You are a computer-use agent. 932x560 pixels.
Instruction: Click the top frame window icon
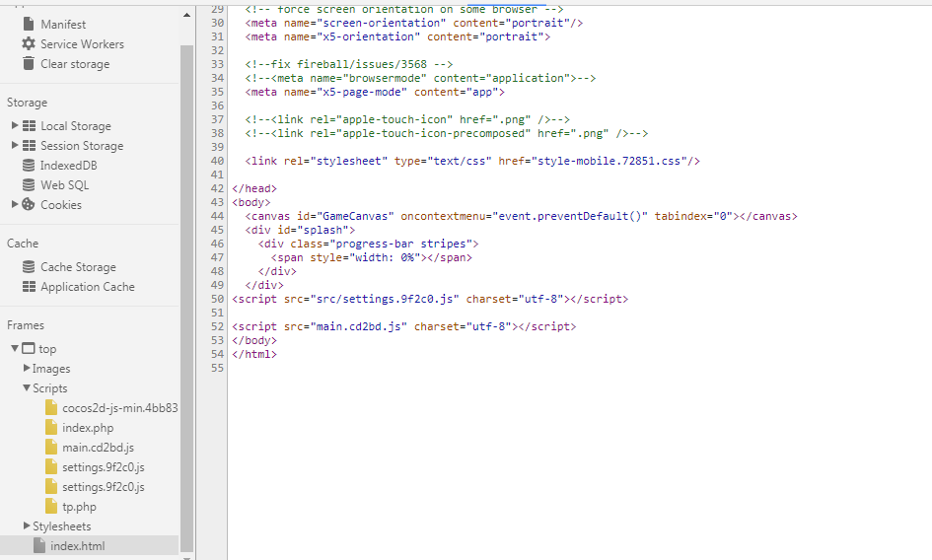[28, 348]
